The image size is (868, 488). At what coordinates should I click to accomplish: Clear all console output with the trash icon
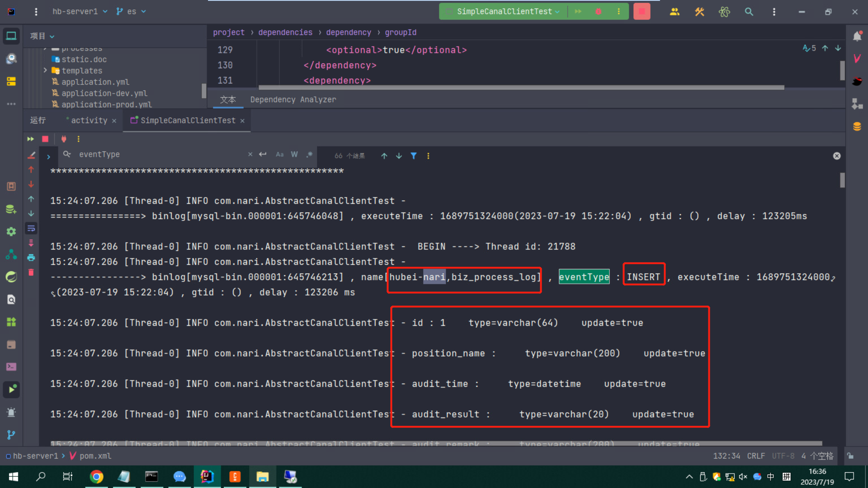[31, 272]
